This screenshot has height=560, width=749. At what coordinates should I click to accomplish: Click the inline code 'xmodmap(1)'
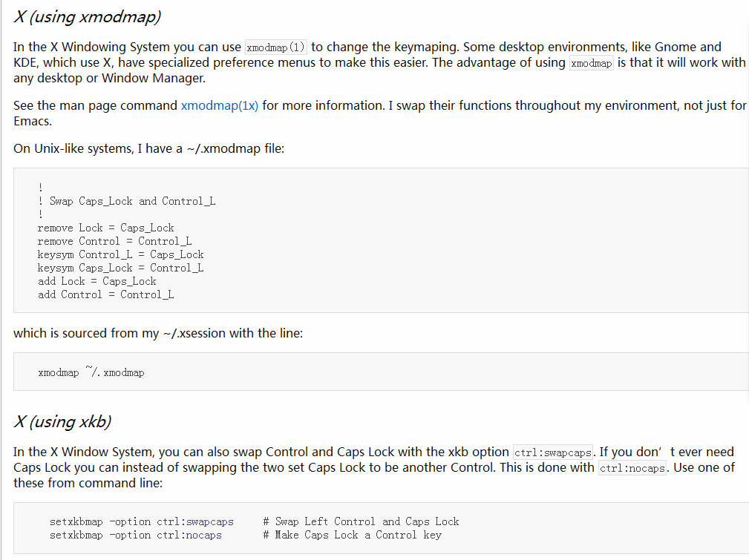275,47
